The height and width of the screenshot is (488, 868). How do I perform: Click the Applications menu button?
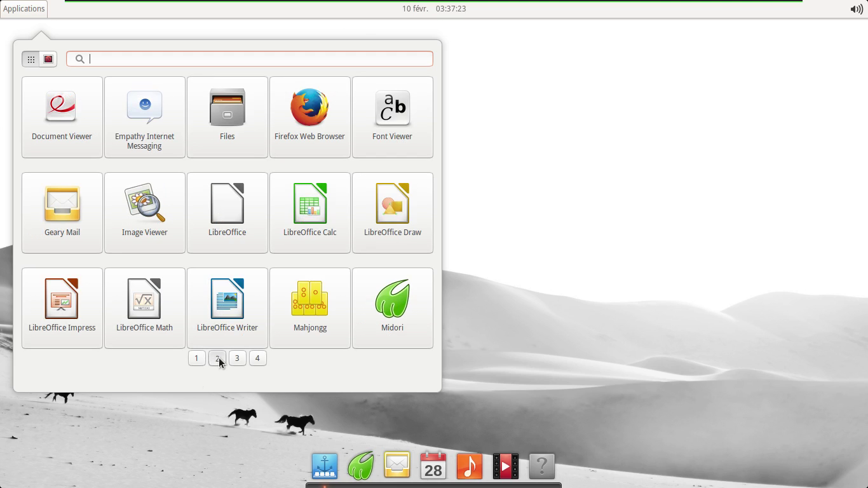(24, 9)
